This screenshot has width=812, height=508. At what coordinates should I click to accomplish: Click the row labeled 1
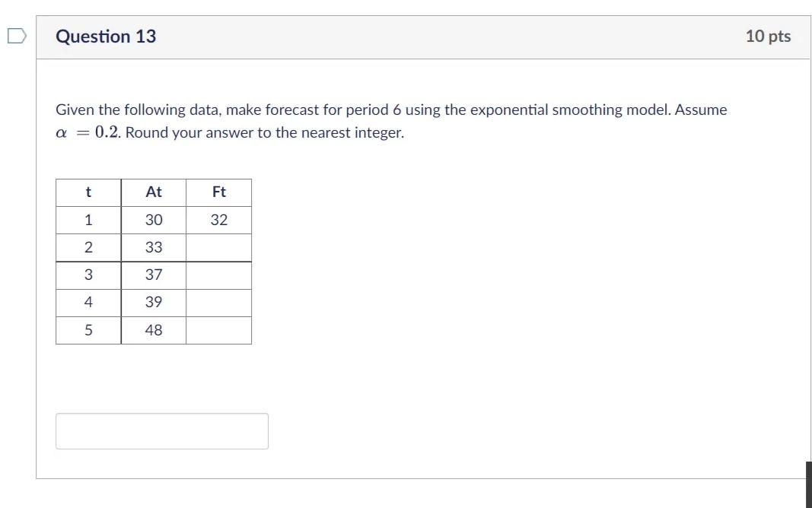coord(88,220)
